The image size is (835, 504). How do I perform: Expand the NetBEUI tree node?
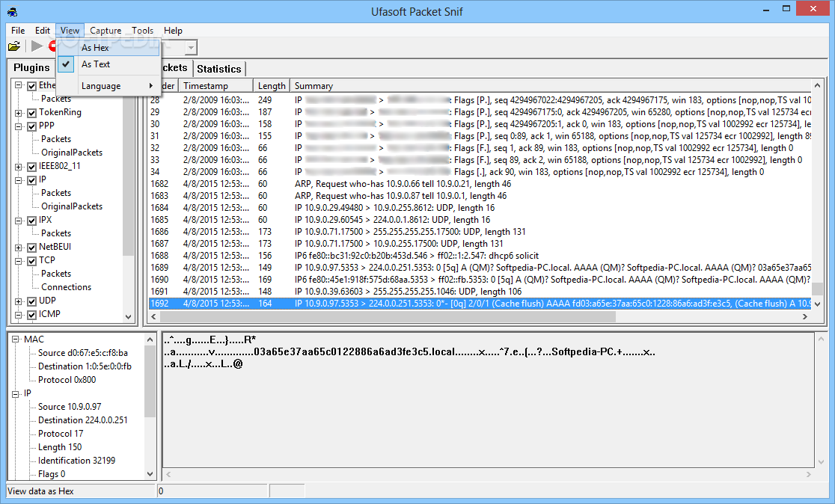coord(19,248)
